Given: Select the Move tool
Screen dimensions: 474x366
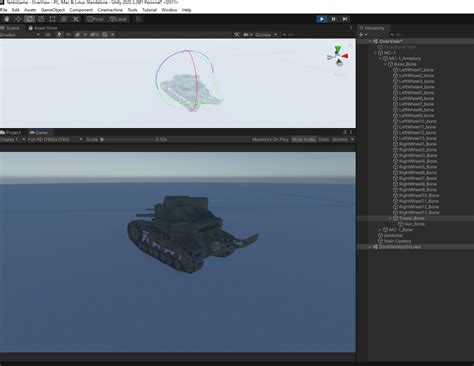Looking at the screenshot, I should coord(18,19).
